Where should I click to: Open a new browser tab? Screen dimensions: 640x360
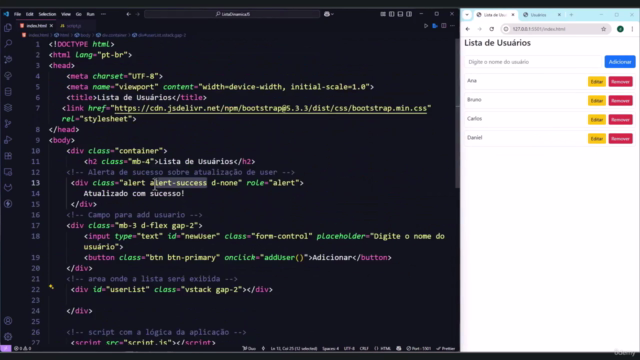(571, 15)
